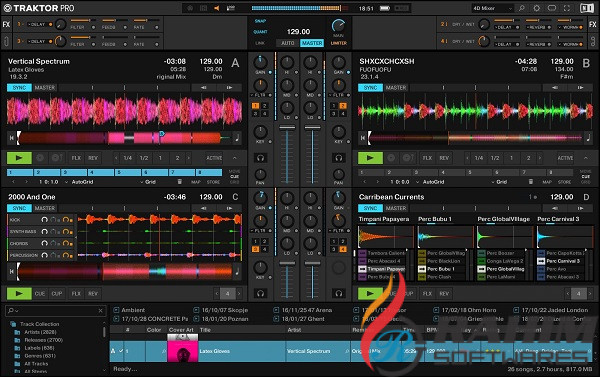
Task: Set Deck B as tempo MASTER
Action: coord(396,88)
